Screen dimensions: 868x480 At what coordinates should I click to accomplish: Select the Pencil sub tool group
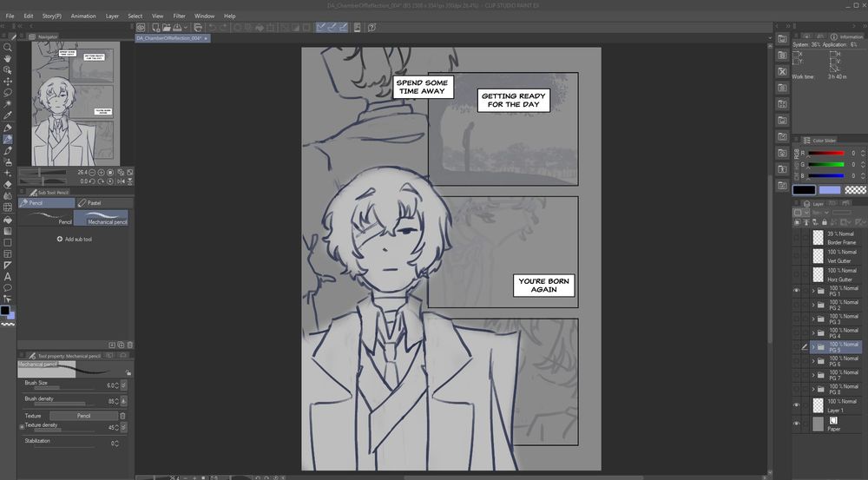point(47,203)
